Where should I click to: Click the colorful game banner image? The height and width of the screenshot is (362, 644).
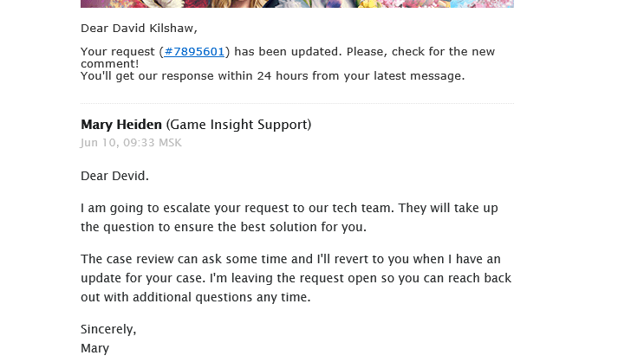pos(297,3)
